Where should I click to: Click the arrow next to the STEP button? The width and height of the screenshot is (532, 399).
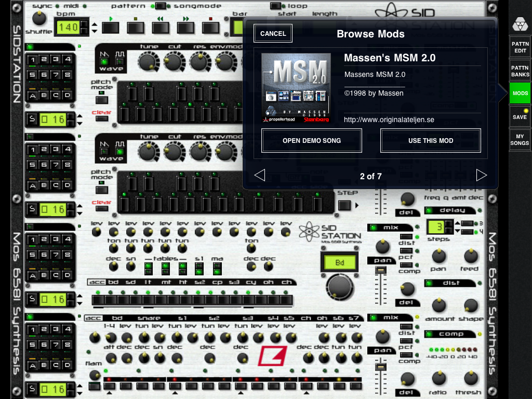tap(357, 205)
